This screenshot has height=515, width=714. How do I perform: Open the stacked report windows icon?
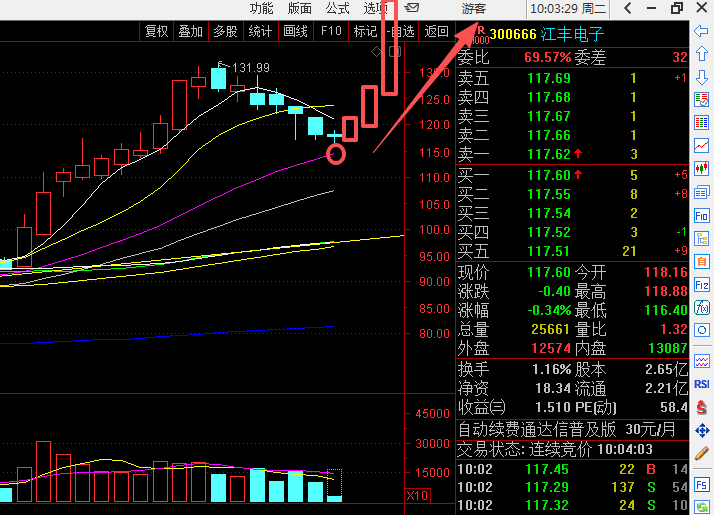click(x=701, y=192)
